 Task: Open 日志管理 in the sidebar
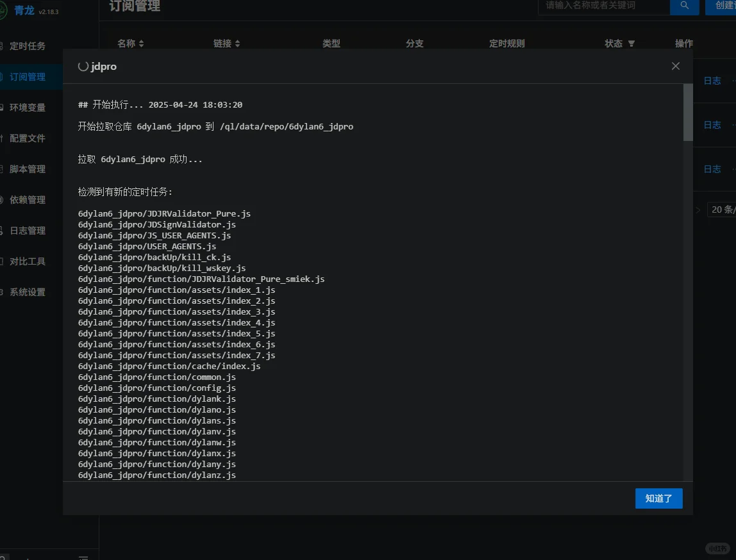click(x=27, y=230)
